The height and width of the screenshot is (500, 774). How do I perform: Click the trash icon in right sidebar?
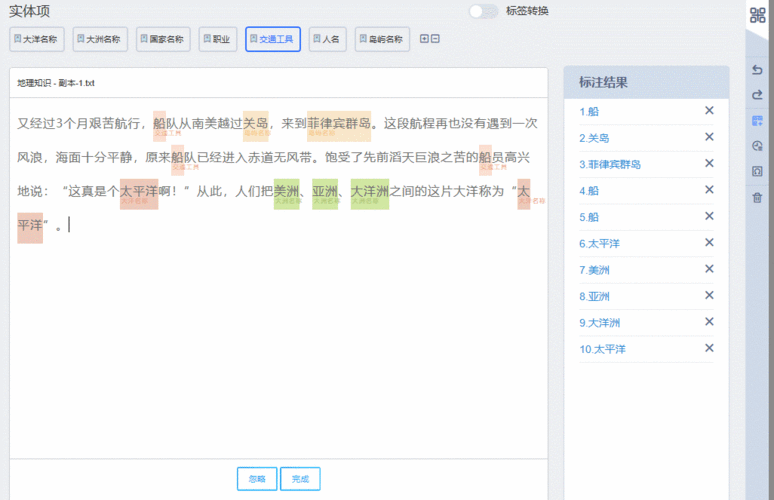757,197
